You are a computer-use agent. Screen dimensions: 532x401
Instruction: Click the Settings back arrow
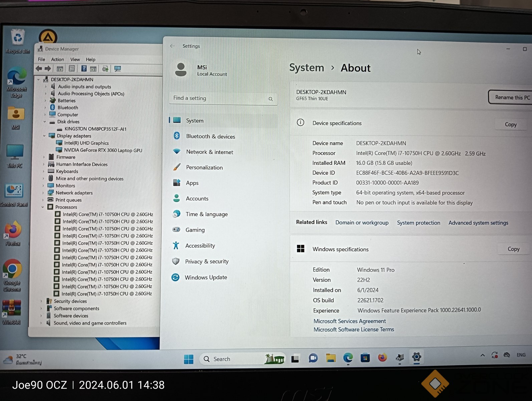pos(172,46)
